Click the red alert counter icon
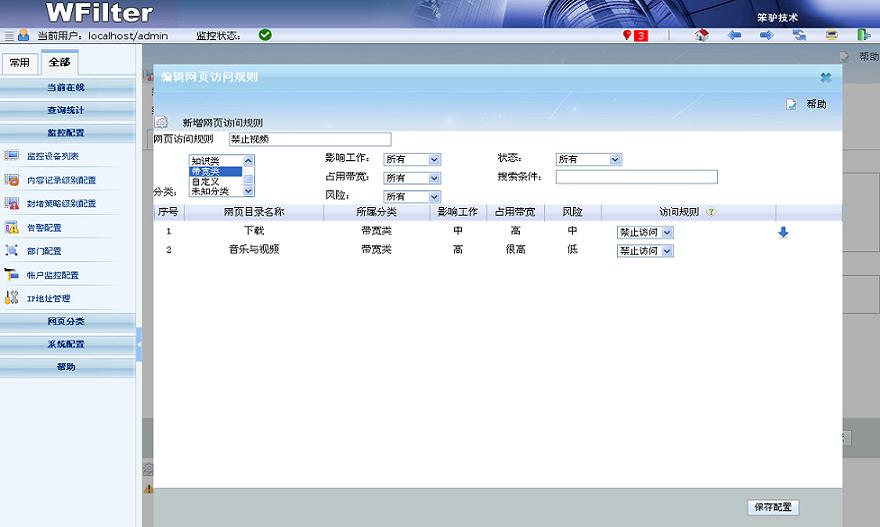This screenshot has height=527, width=880. (635, 35)
